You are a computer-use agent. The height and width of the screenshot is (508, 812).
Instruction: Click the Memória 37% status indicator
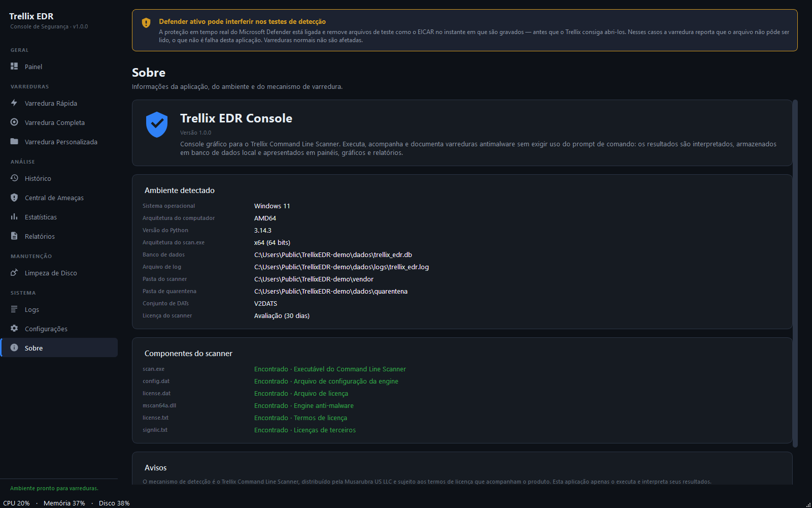(64, 503)
